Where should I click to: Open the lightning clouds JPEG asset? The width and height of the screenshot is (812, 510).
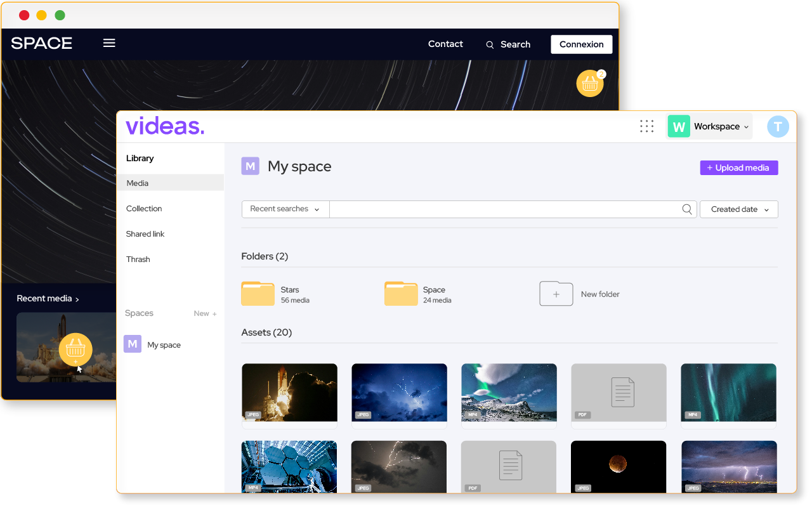(x=399, y=467)
